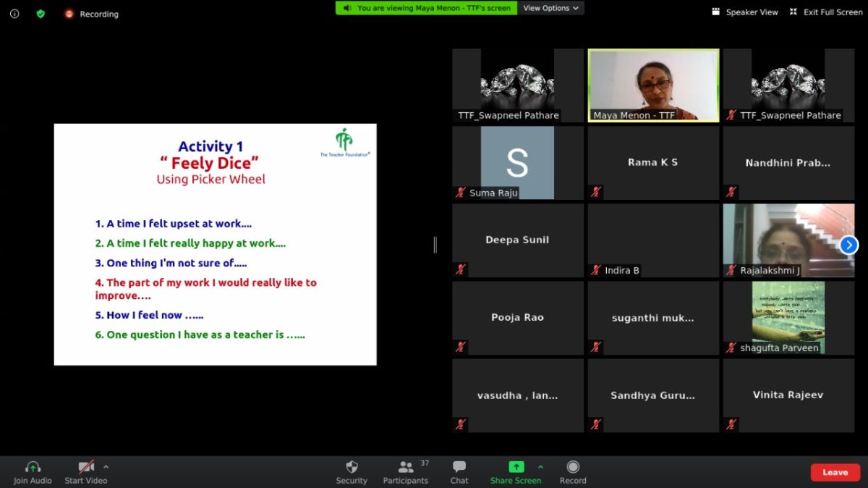
Task: Select Maya Menon's video tile
Action: 653,85
